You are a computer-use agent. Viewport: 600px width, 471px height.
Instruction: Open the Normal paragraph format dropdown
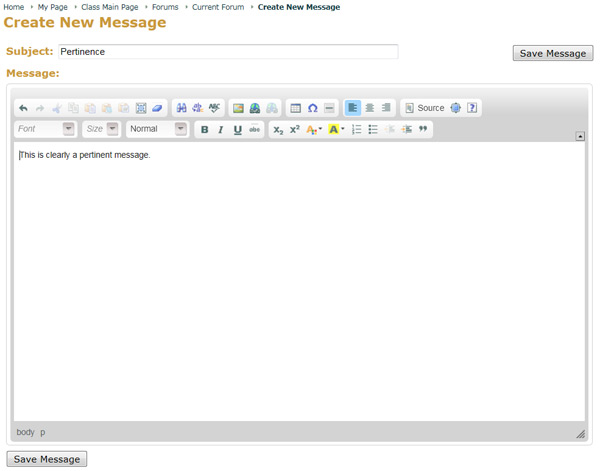click(x=158, y=129)
